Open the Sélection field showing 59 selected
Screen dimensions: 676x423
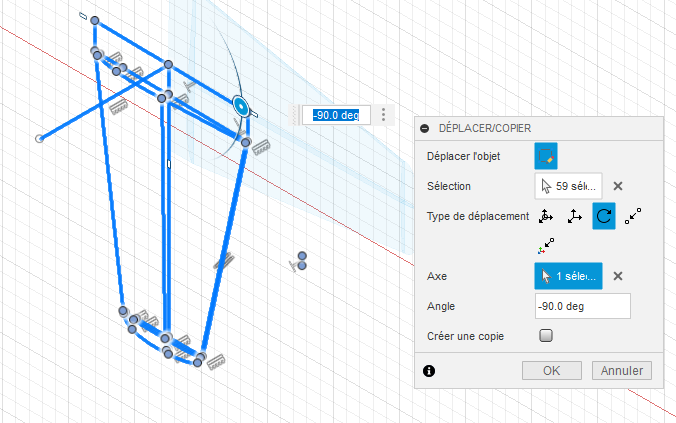coord(568,186)
